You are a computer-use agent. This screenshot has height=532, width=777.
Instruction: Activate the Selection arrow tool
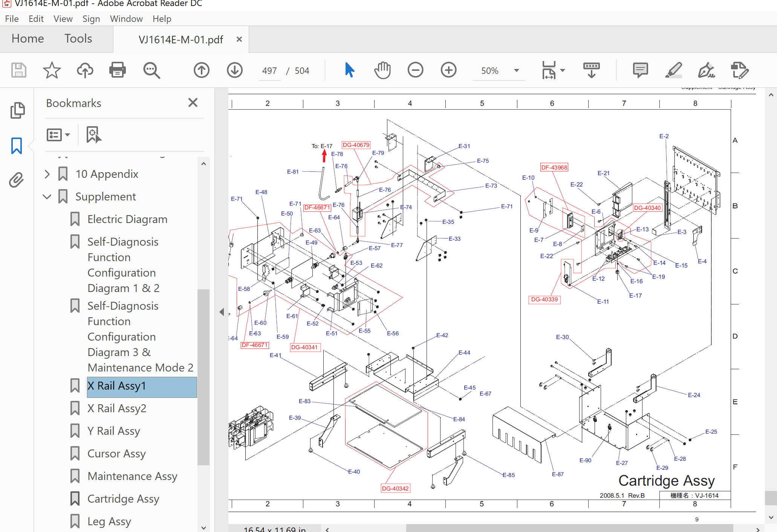click(349, 70)
